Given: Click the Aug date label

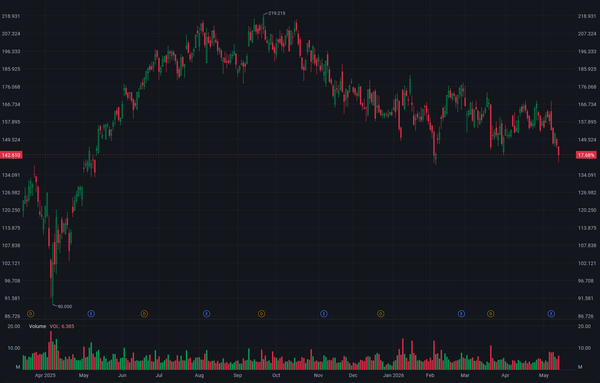Looking at the screenshot, I should (x=199, y=375).
